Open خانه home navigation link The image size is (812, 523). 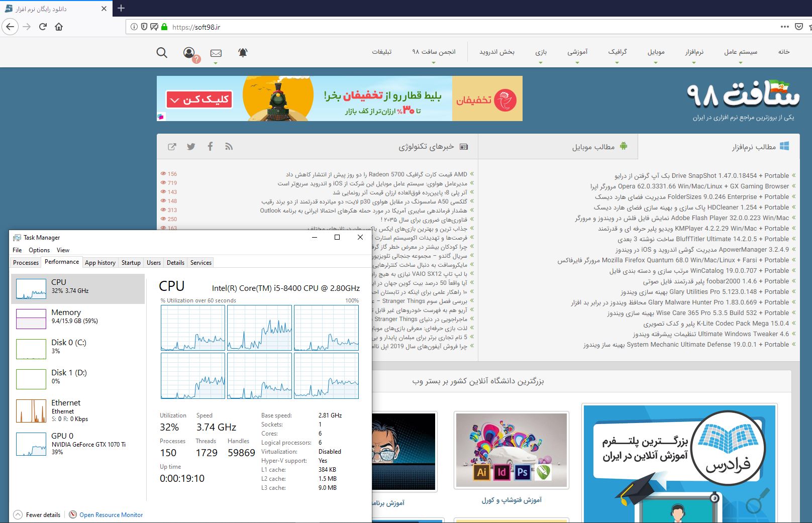[784, 52]
